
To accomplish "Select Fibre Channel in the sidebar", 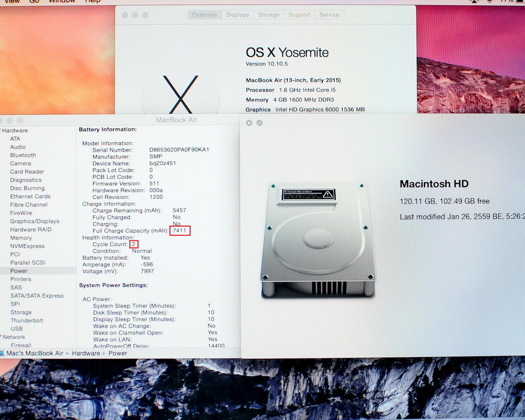I will coord(29,205).
